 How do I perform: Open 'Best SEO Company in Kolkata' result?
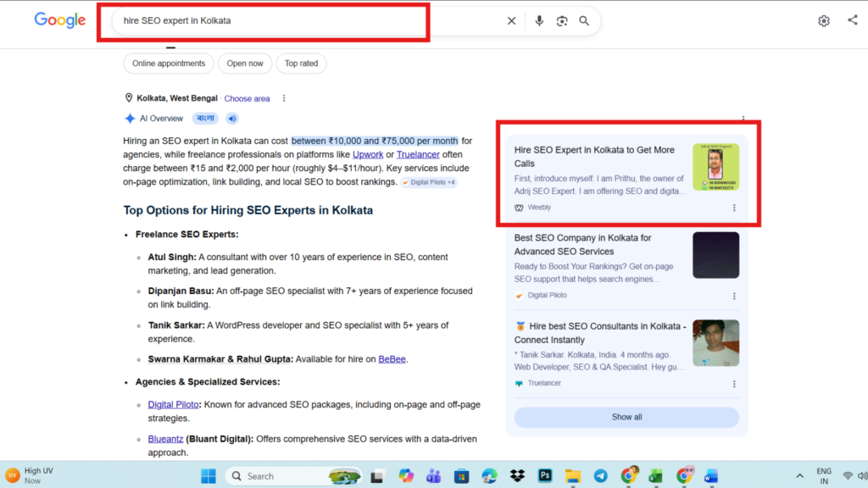tap(583, 245)
